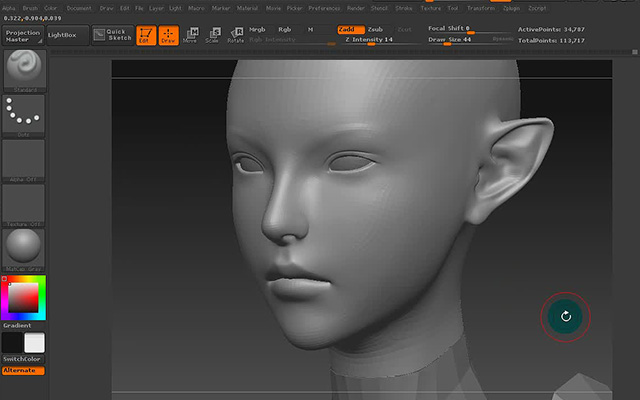Open the Movie menu
640x400 pixels.
click(273, 8)
